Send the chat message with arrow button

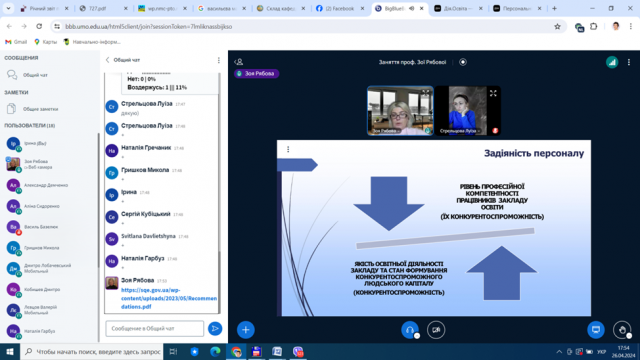tap(215, 329)
